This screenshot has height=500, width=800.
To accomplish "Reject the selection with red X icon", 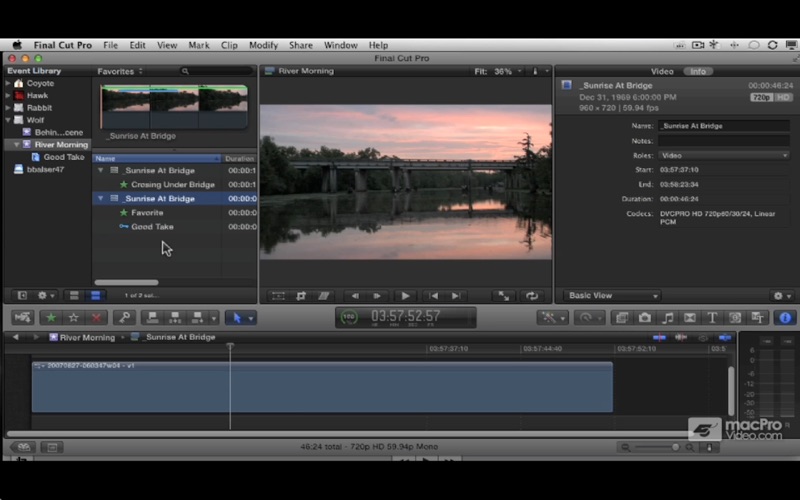I will (96, 317).
